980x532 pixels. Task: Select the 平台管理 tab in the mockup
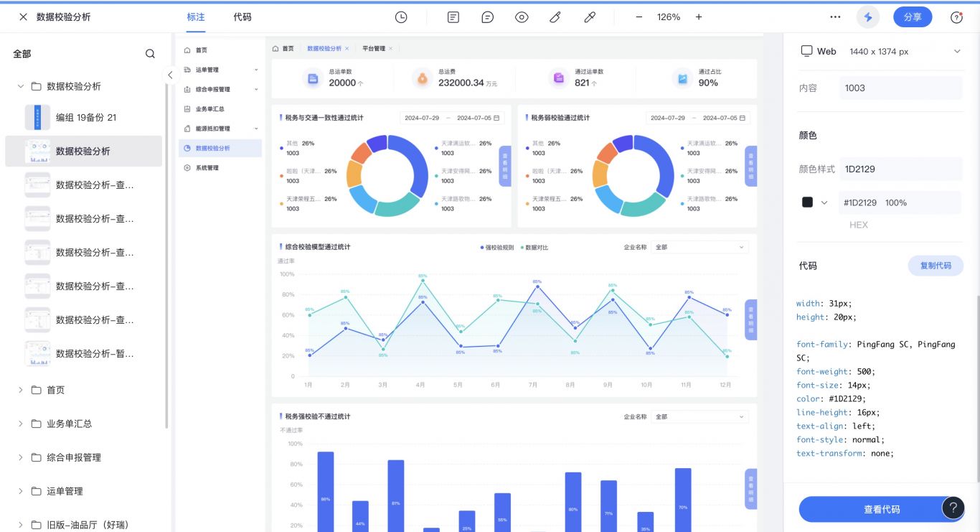pos(374,49)
